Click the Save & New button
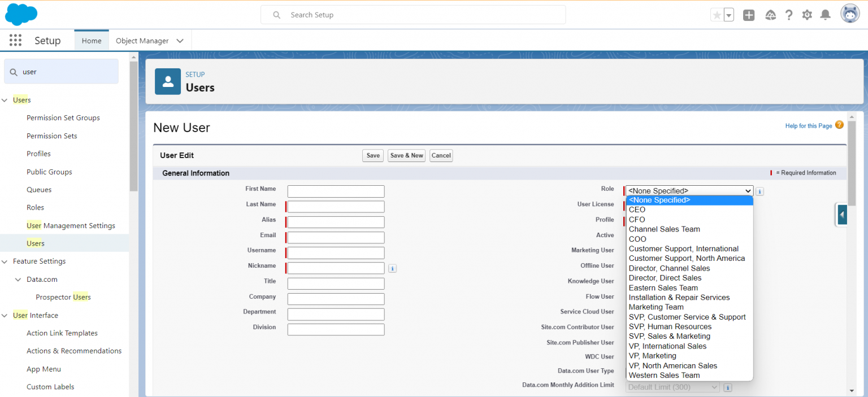The image size is (868, 397). [406, 155]
